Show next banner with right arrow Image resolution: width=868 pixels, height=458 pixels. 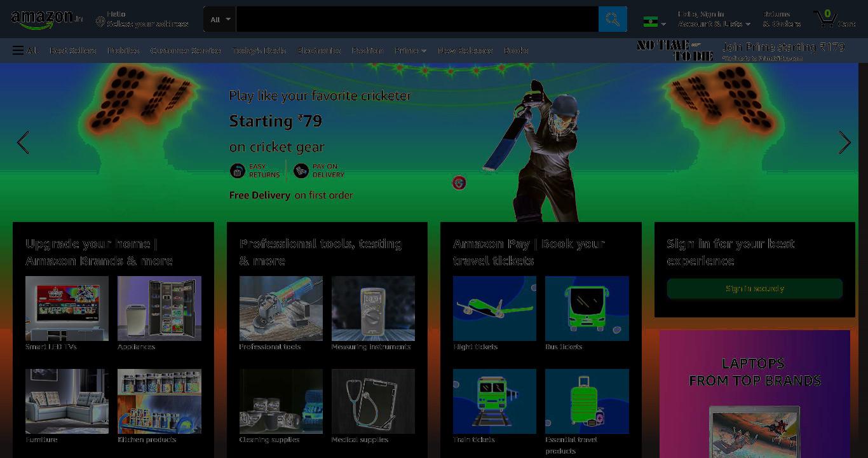844,142
